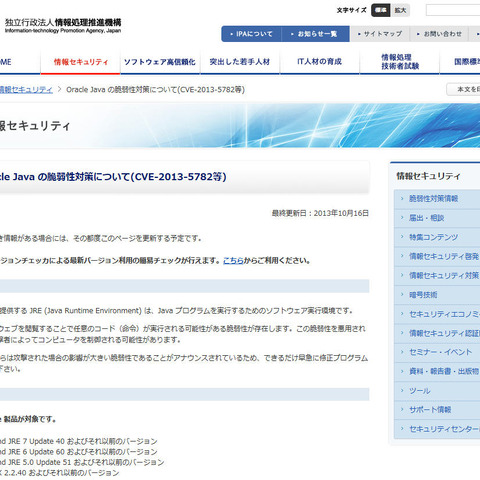The image size is (480, 480).
Task: Select the 情報処理技術者試験 tab
Action: pyautogui.click(x=400, y=62)
